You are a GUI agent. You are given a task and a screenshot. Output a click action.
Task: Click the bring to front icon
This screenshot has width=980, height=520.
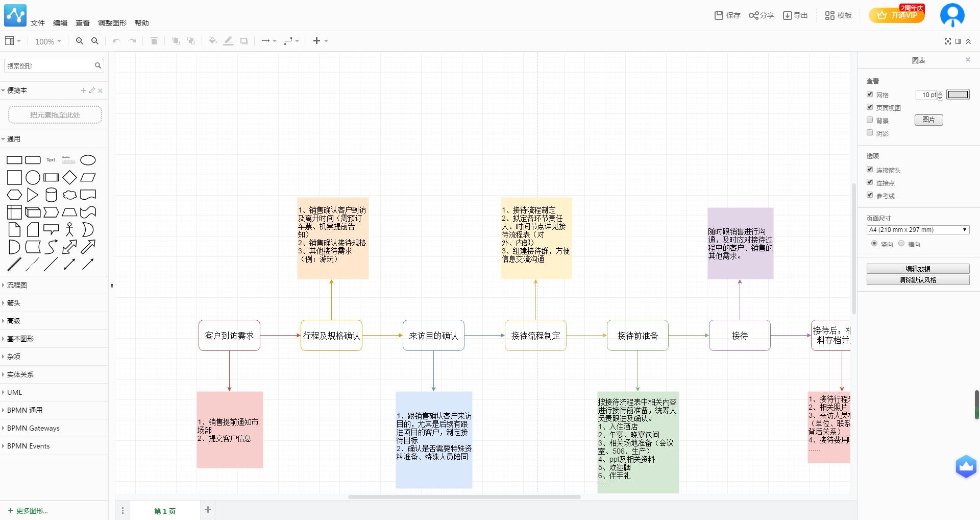coord(176,41)
